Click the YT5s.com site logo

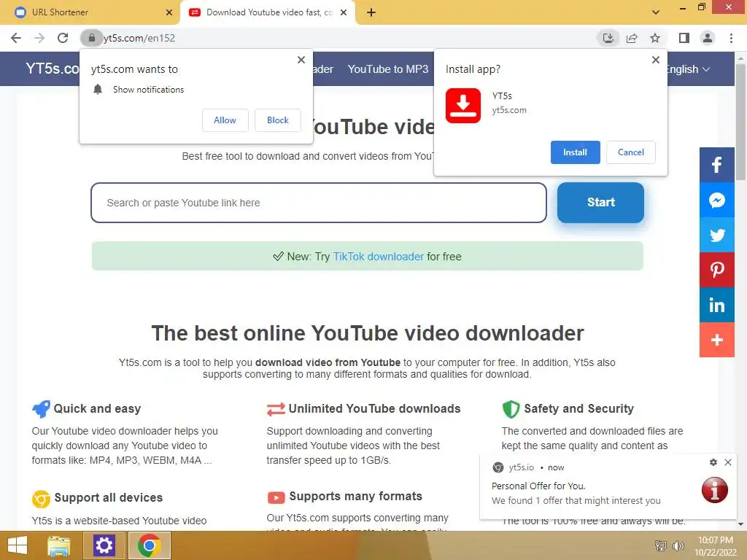click(x=53, y=69)
